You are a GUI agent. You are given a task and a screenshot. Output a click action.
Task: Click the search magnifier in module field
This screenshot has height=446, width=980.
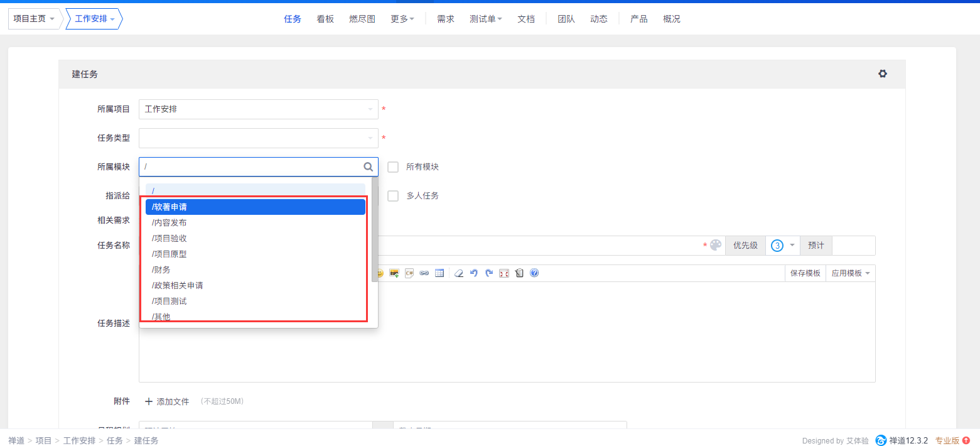click(369, 166)
